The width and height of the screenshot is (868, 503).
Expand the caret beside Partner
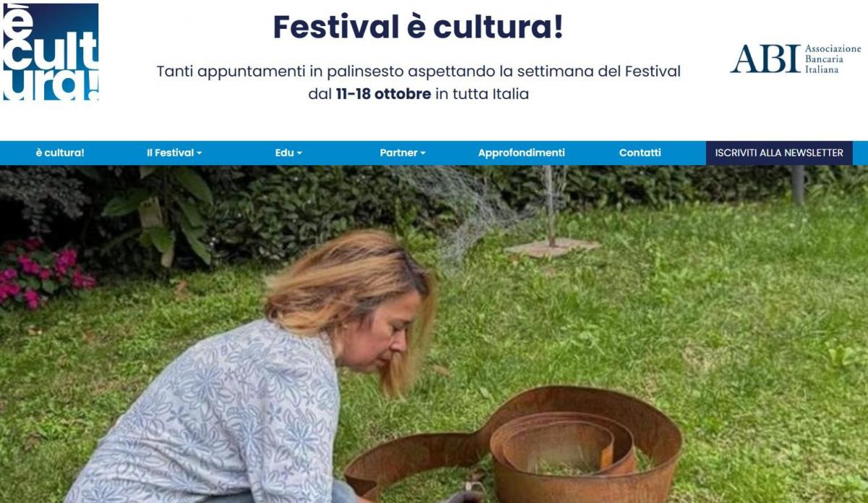pyautogui.click(x=423, y=153)
